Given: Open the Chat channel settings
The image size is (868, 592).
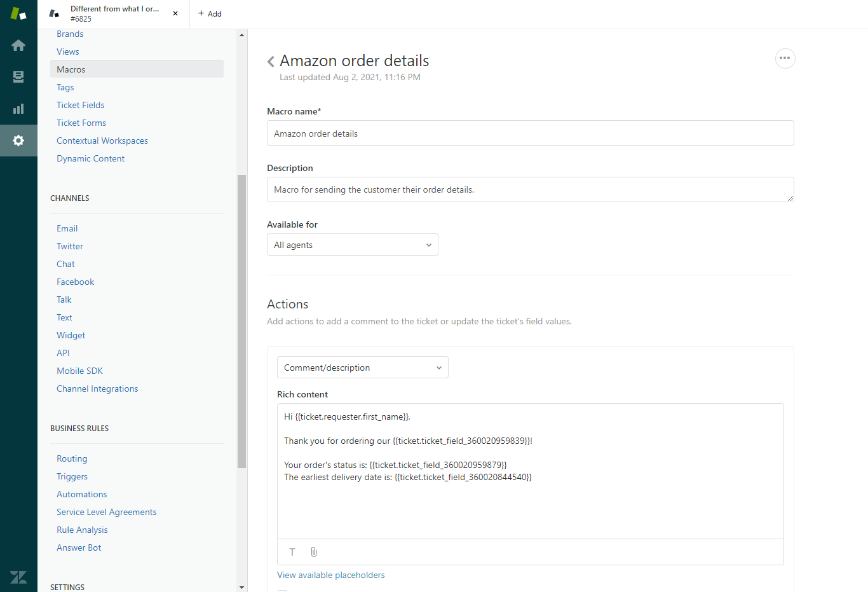Looking at the screenshot, I should pyautogui.click(x=65, y=264).
